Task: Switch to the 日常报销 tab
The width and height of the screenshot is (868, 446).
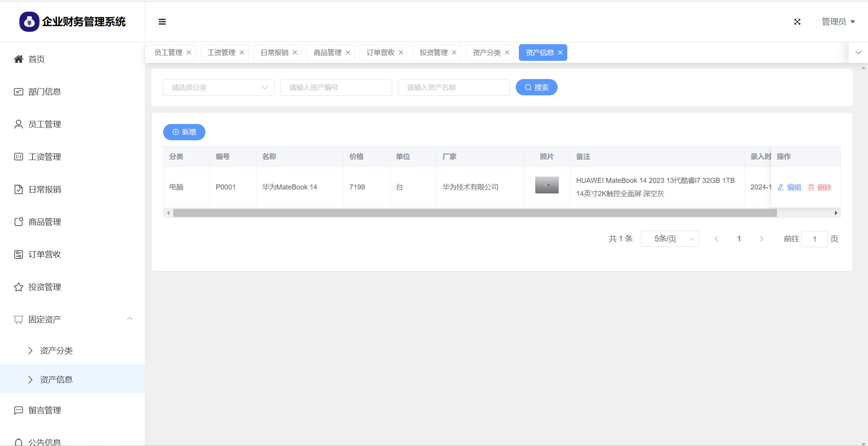Action: pos(274,53)
